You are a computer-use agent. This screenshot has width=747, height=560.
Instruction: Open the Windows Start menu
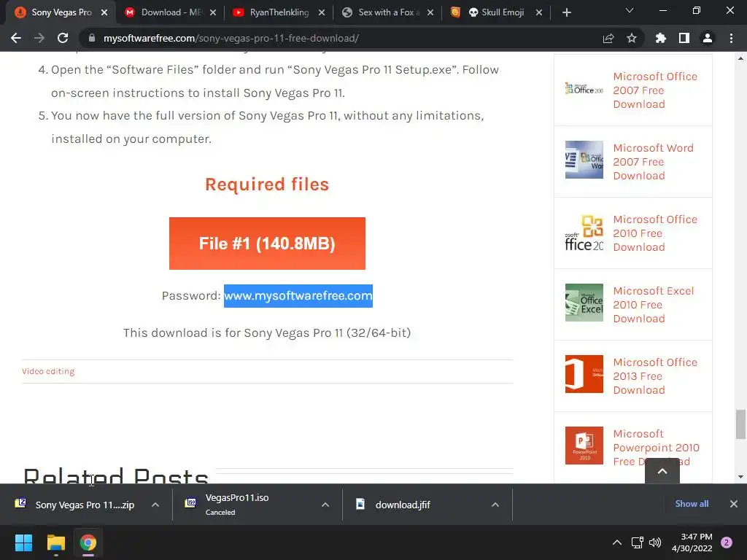click(x=23, y=542)
